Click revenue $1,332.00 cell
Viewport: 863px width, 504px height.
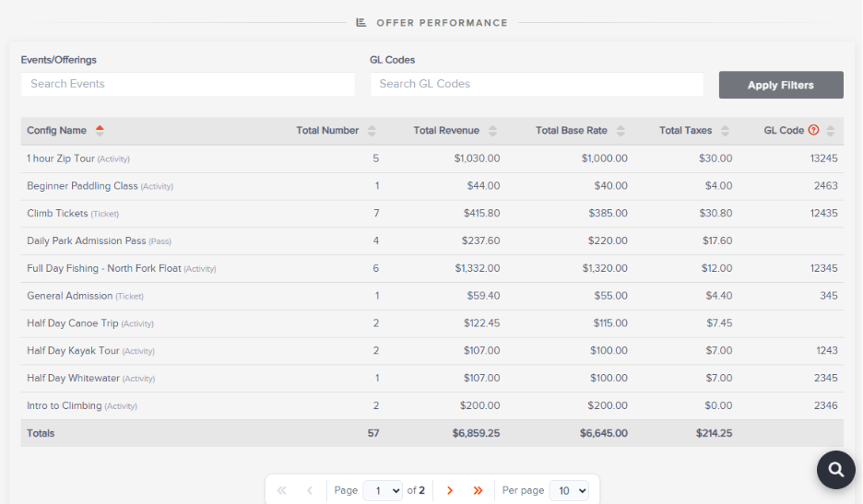(478, 268)
